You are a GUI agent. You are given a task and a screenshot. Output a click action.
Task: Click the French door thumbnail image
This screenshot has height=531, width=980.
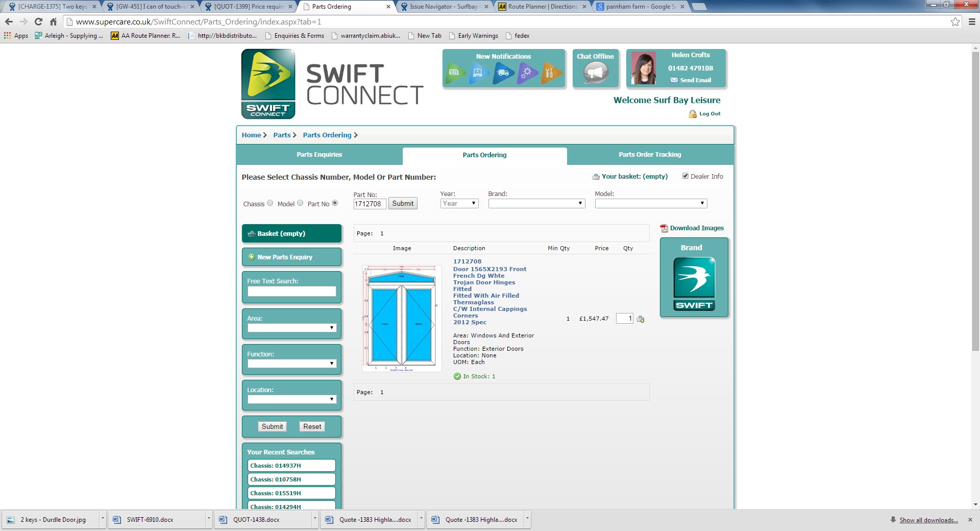tap(402, 319)
